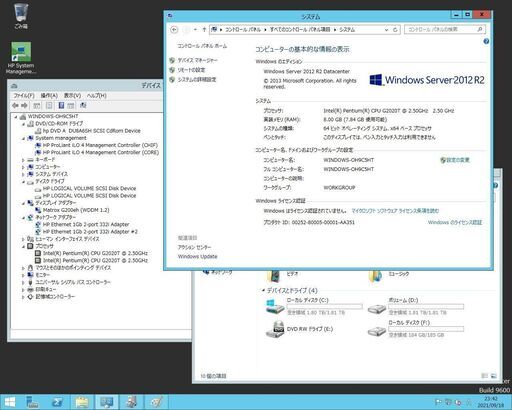Open ファイル(F) menu in Device Manager

24,96
